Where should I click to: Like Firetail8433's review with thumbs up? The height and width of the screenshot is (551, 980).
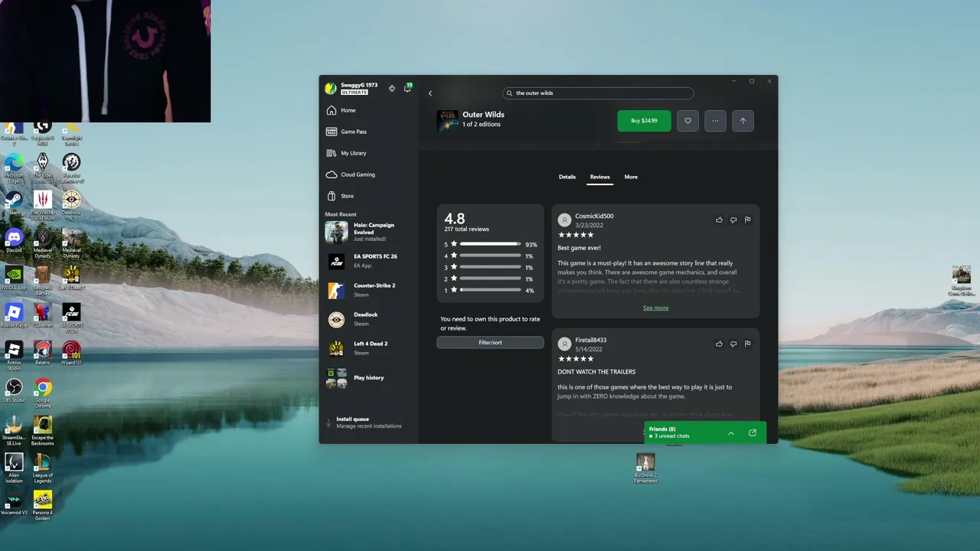tap(719, 344)
